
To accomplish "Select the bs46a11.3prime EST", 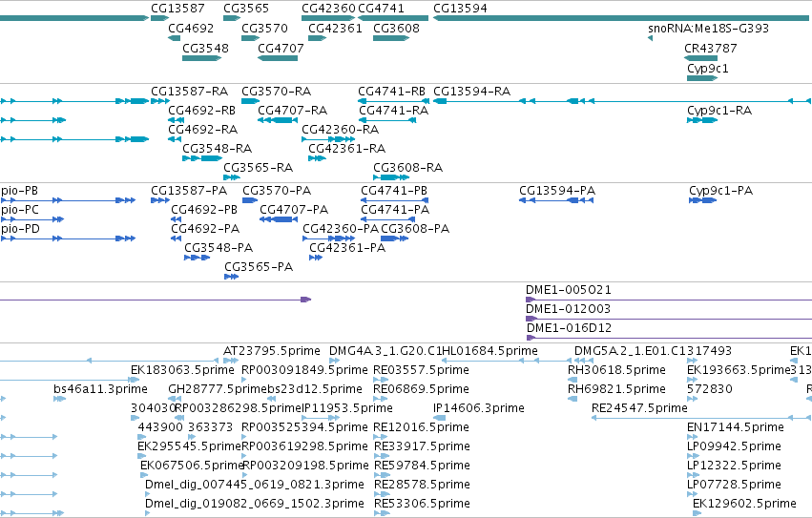I will 59,399.
